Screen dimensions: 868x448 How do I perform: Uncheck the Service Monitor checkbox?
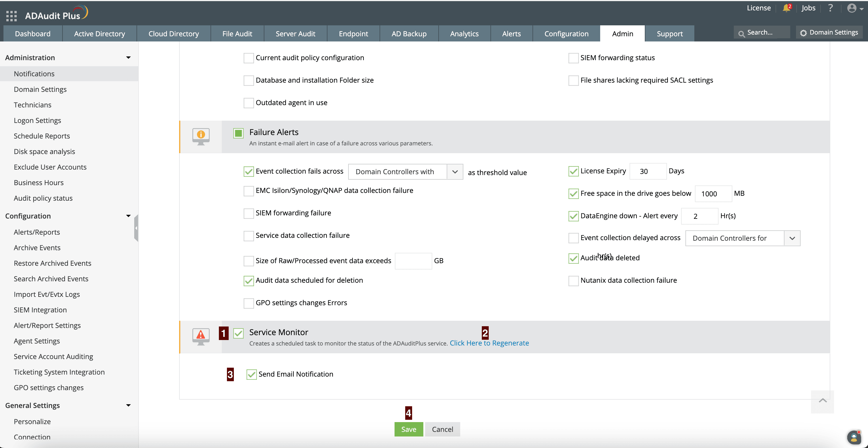pos(238,333)
